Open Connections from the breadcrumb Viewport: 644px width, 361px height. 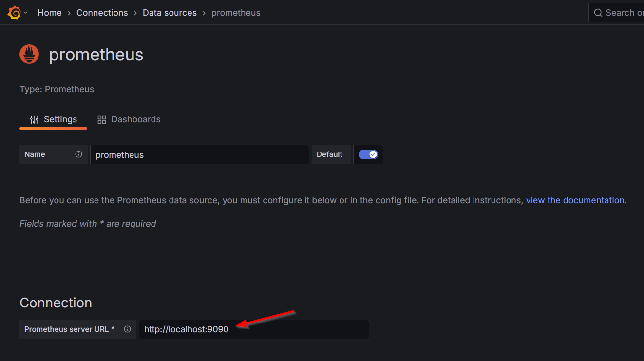pyautogui.click(x=102, y=12)
